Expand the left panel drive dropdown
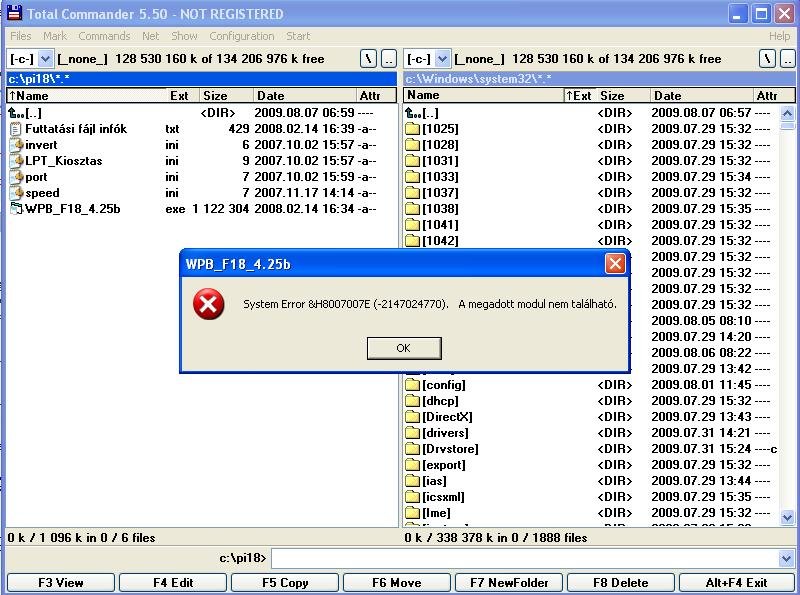Viewport: 800px width, 595px height. [x=45, y=59]
